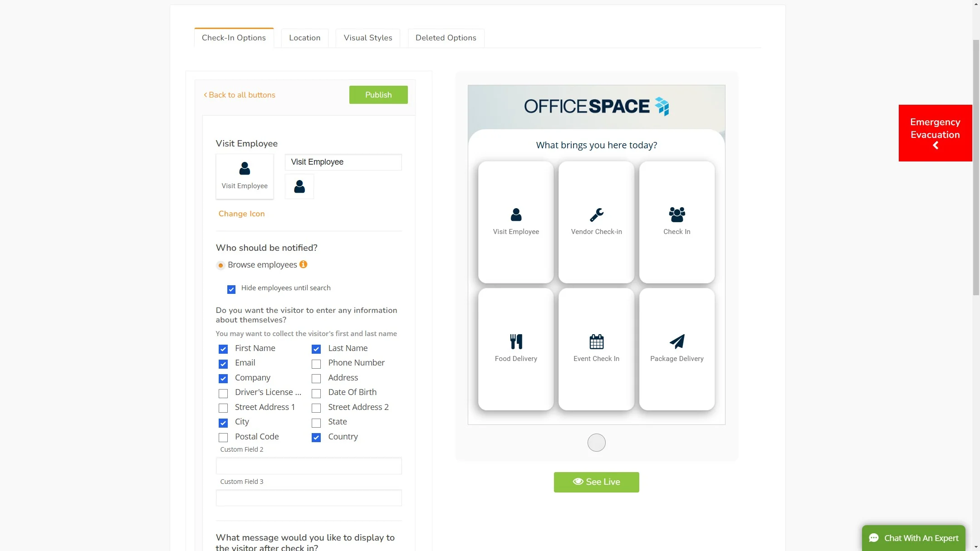
Task: Click the small person icon under name field
Action: [x=299, y=186]
